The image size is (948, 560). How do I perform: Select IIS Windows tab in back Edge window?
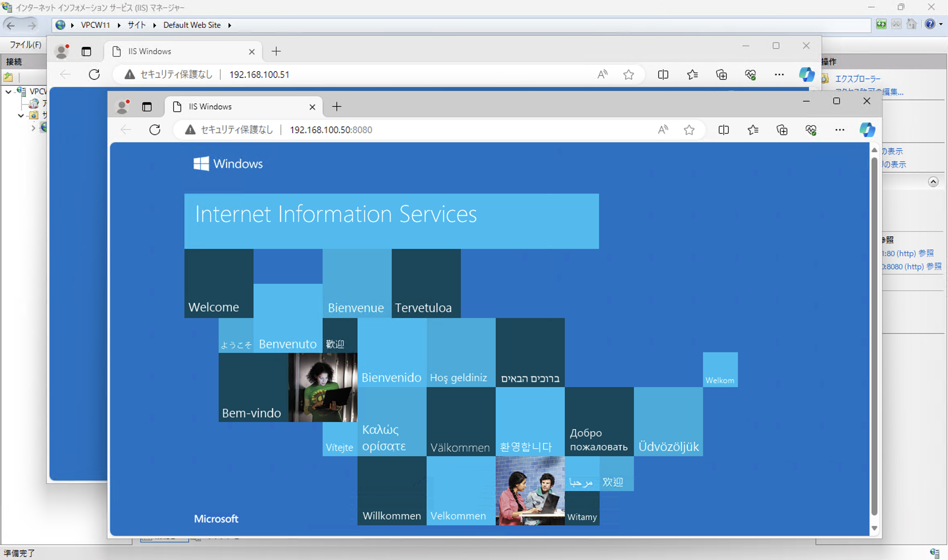coord(183,51)
